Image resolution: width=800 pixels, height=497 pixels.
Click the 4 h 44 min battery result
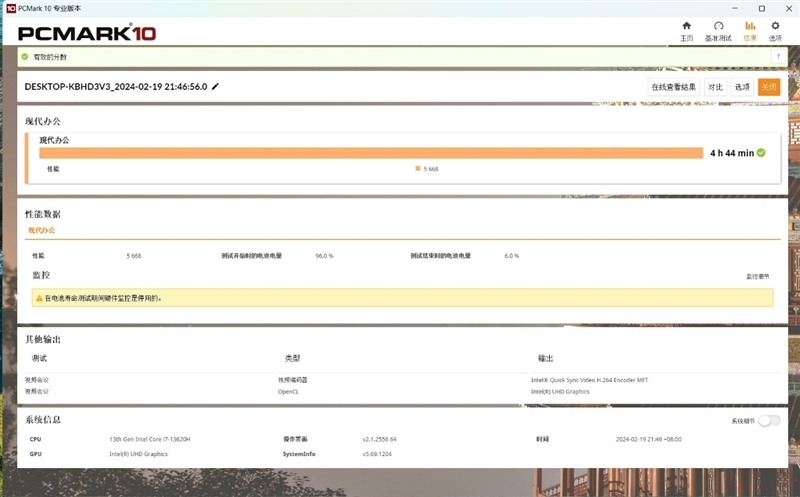point(732,153)
